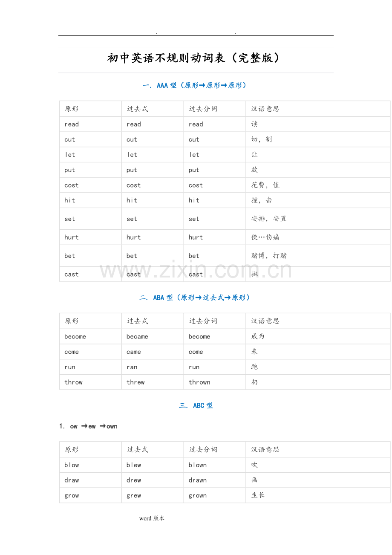This screenshot has height=555, width=392.
Task: Click the 'hurt' cell in 过去式 column
Action: point(153,237)
